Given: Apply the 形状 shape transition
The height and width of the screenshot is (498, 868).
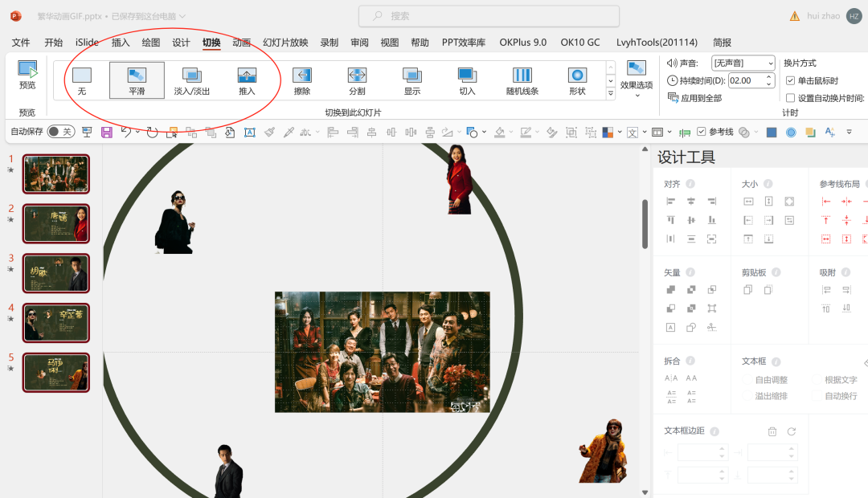Looking at the screenshot, I should pyautogui.click(x=577, y=80).
